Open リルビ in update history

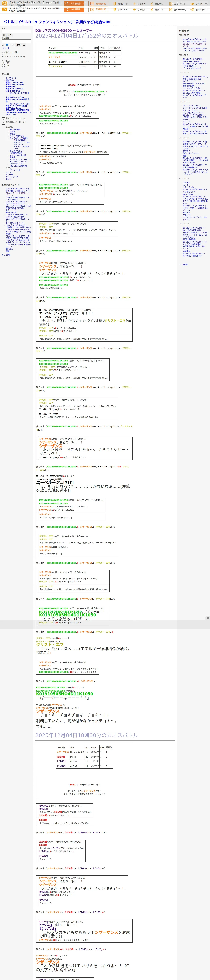[186, 249]
